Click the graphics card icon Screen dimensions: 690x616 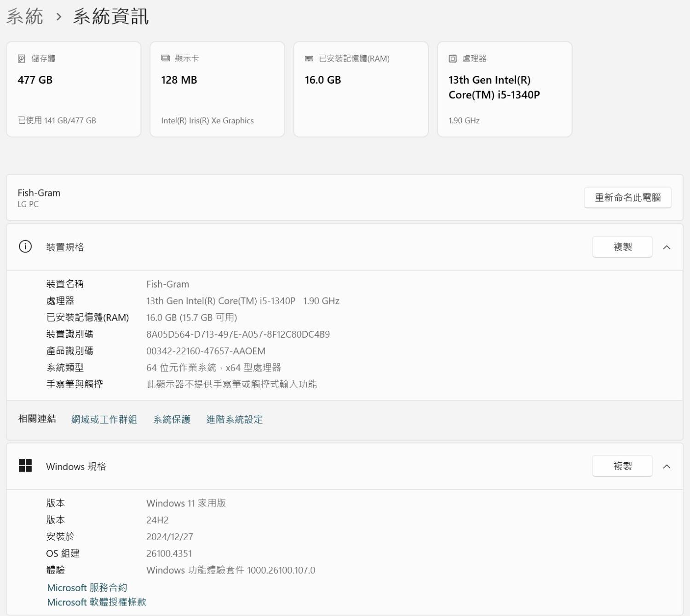(166, 58)
